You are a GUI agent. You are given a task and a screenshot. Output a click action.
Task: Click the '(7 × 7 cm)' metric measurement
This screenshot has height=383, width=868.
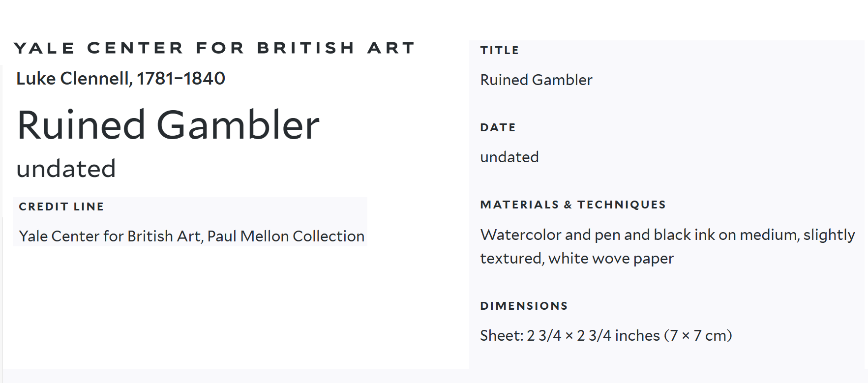tap(698, 336)
